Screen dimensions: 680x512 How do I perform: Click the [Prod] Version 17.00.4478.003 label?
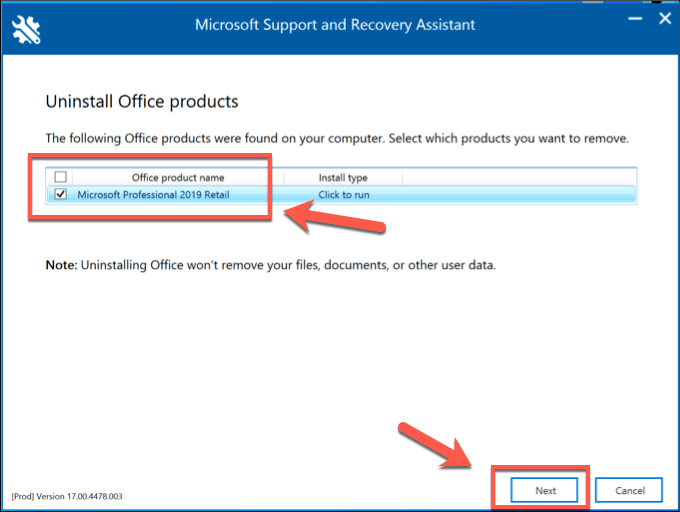tap(67, 496)
